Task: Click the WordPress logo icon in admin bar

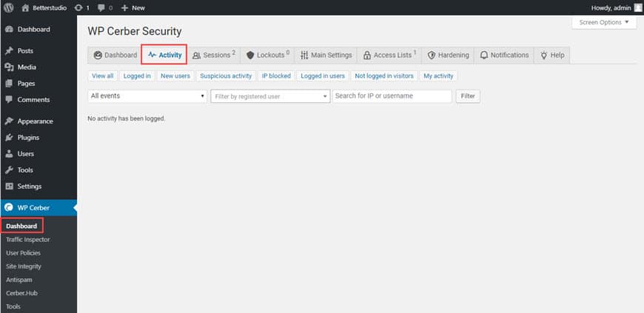Action: [9, 7]
